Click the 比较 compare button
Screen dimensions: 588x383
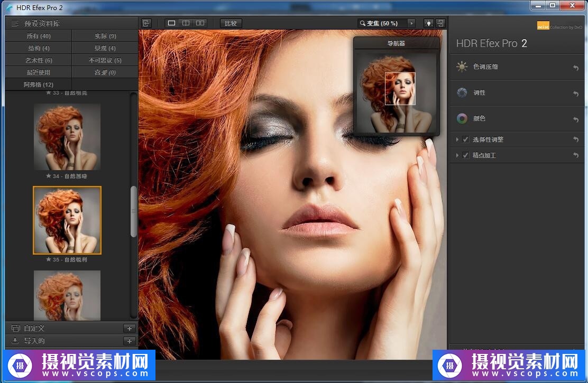click(231, 23)
